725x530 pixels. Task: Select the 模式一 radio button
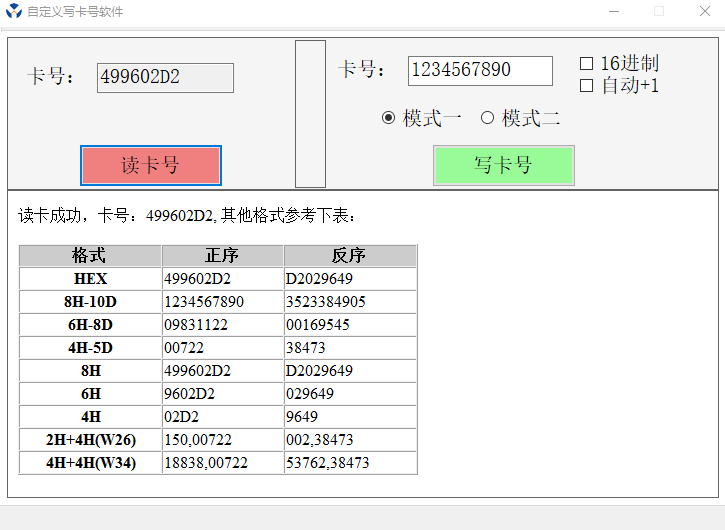tap(389, 118)
